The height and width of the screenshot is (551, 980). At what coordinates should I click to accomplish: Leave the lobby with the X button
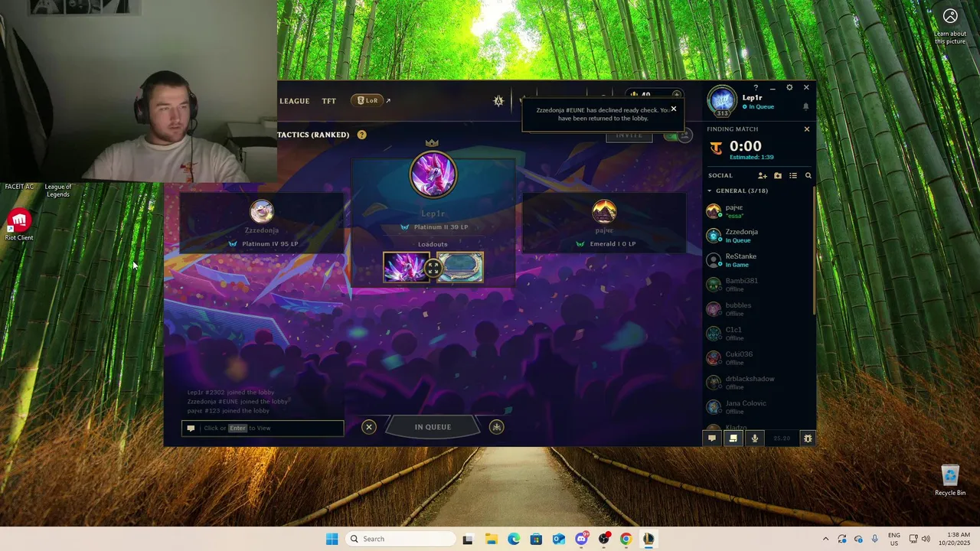click(369, 427)
